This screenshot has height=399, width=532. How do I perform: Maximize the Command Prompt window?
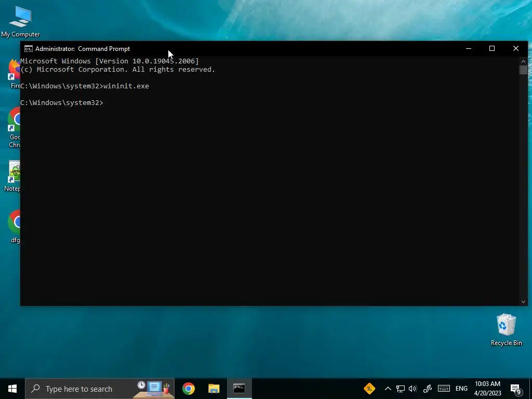(492, 48)
